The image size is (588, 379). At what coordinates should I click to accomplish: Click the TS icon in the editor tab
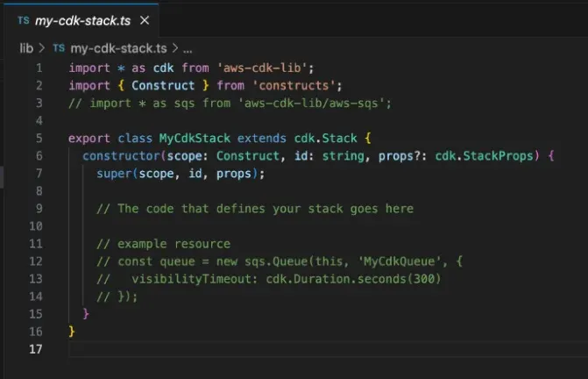point(23,20)
